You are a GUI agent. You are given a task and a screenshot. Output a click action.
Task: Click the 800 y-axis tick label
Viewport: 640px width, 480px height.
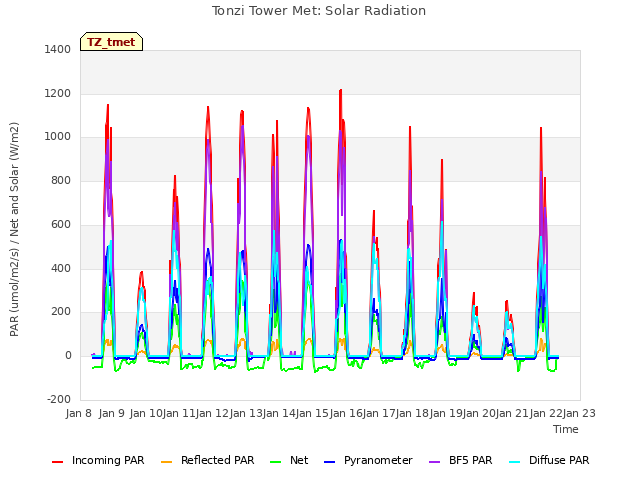click(x=61, y=180)
